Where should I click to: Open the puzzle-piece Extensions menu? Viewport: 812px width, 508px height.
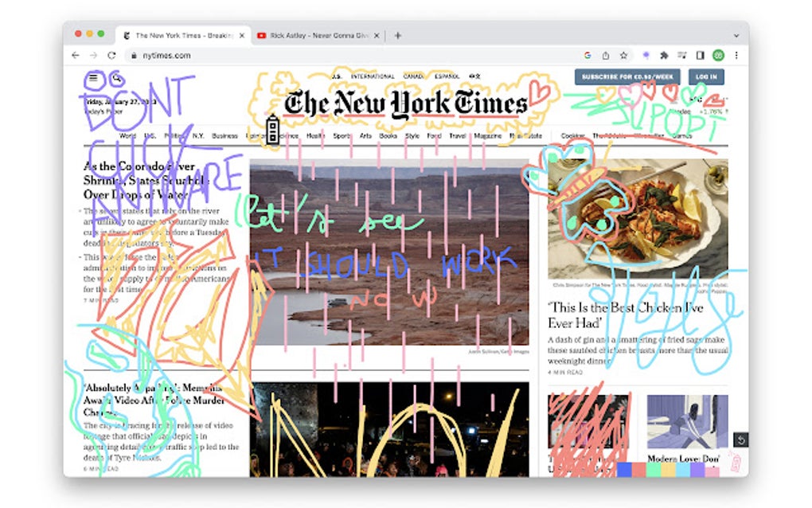[x=664, y=56]
